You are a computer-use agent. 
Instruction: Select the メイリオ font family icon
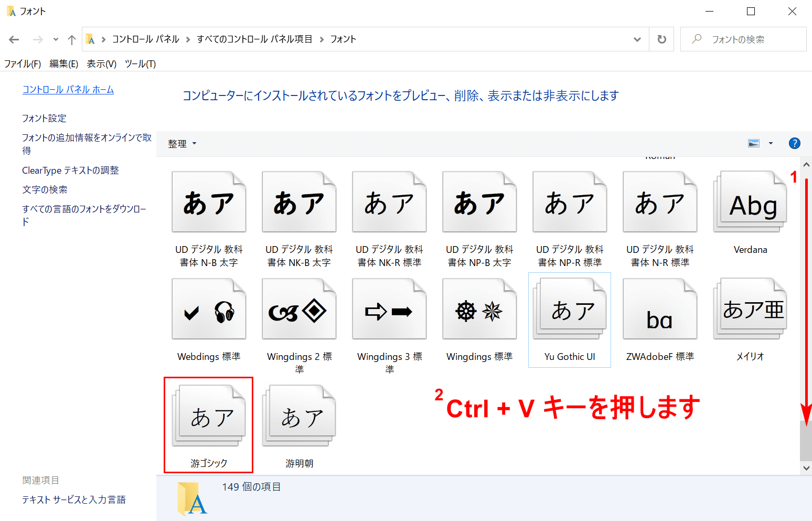point(750,309)
